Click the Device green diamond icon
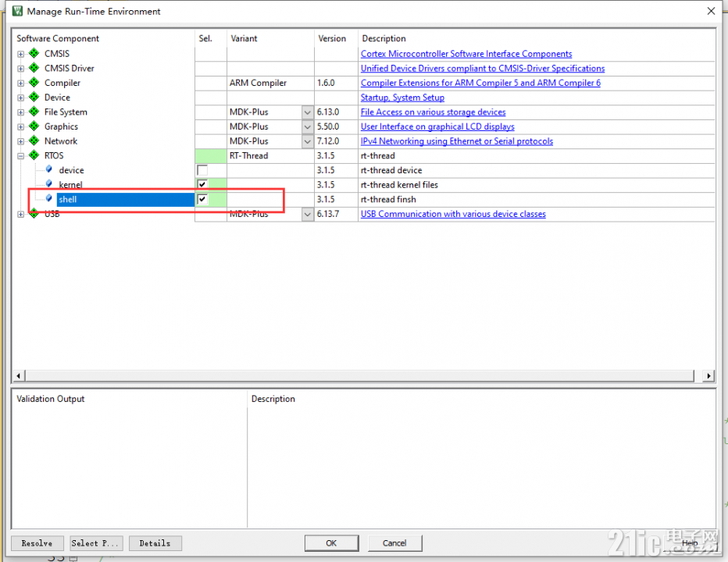Viewport: 728px width, 562px height. pos(34,98)
